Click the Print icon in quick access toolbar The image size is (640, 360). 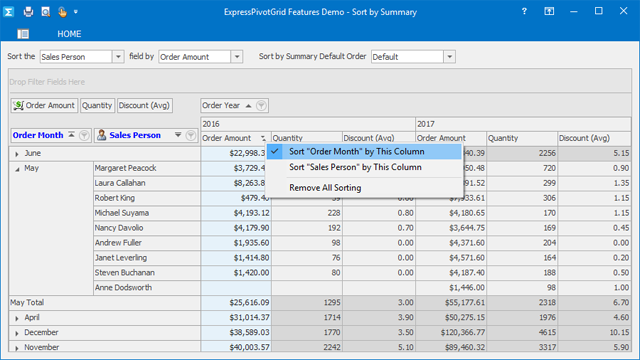coord(28,12)
